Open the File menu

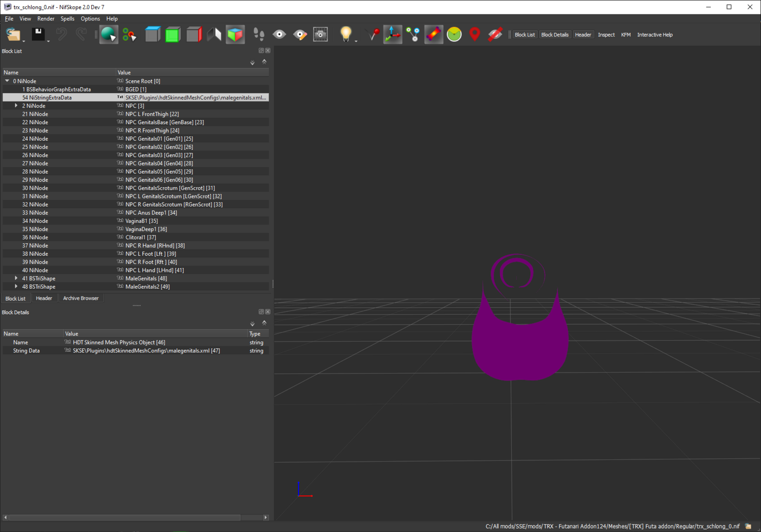(x=9, y=19)
